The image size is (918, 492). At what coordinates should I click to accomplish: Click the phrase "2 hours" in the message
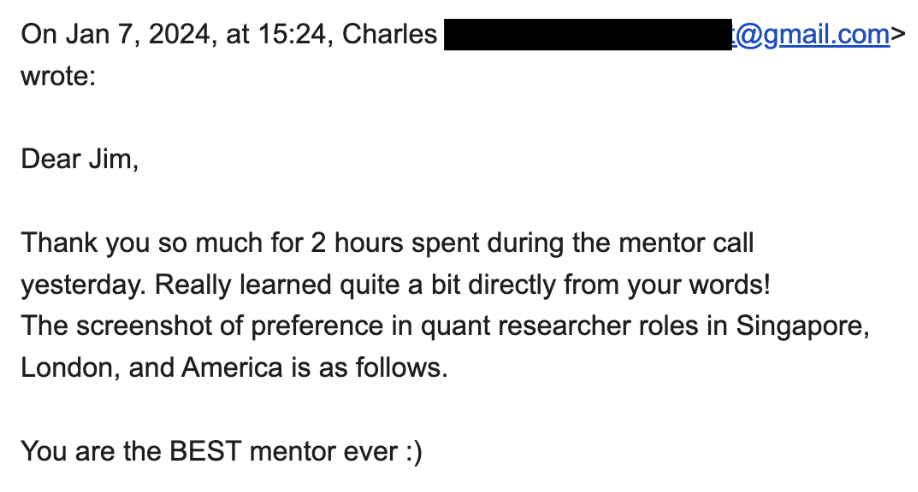point(357,243)
